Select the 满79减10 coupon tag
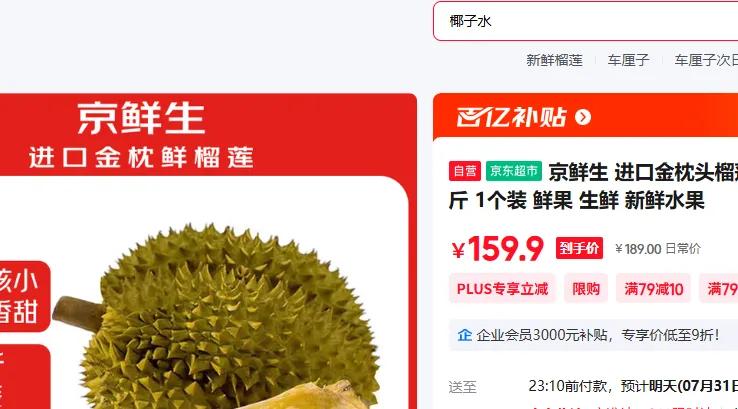738x409 pixels. coord(653,289)
